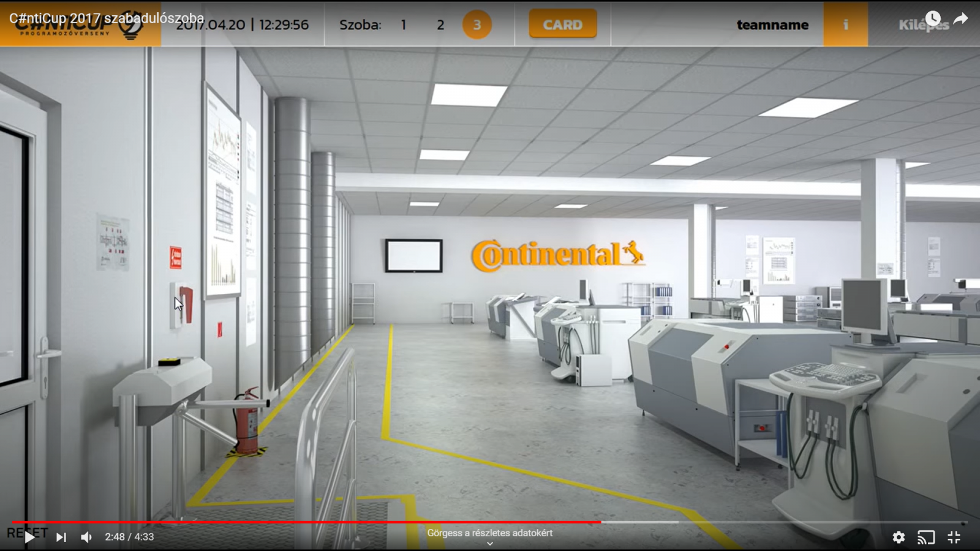The image size is (980, 551).
Task: Cast video with Play on TV icon
Action: pos(926,537)
